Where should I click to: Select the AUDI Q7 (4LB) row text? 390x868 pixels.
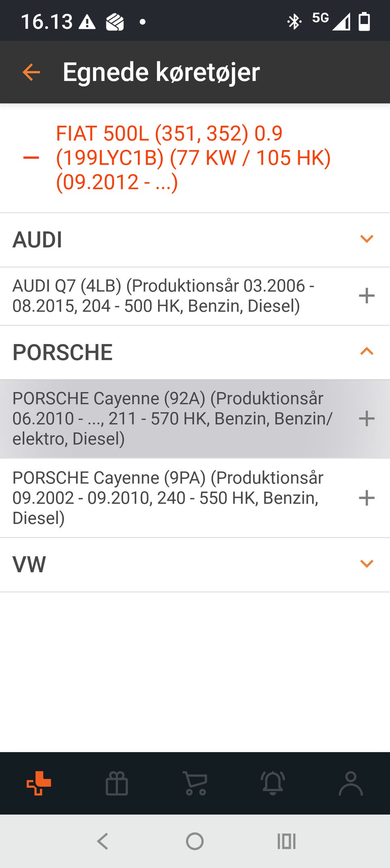(162, 296)
